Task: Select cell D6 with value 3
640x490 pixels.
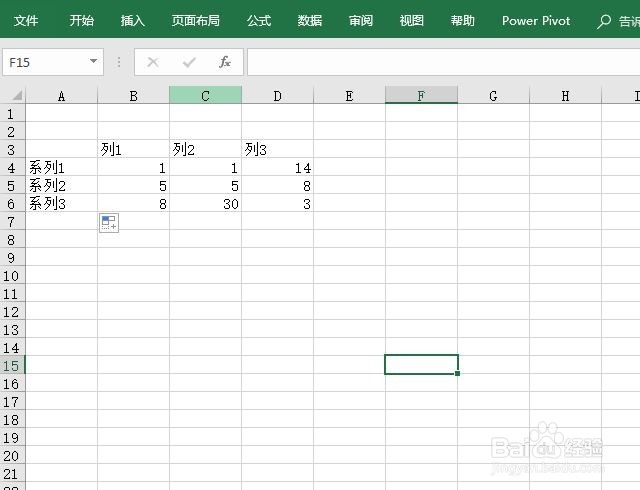Action: pos(278,203)
